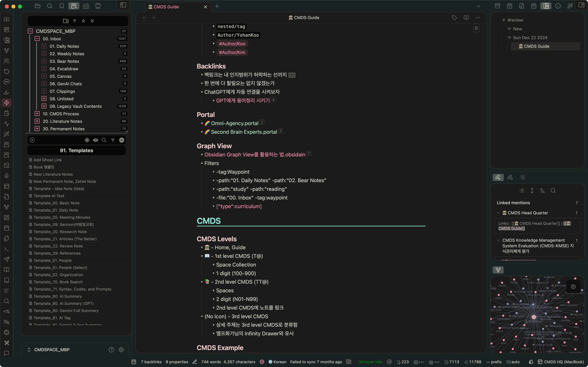Collapse the 00. Inbox folder
588x367 pixels.
click(x=37, y=39)
